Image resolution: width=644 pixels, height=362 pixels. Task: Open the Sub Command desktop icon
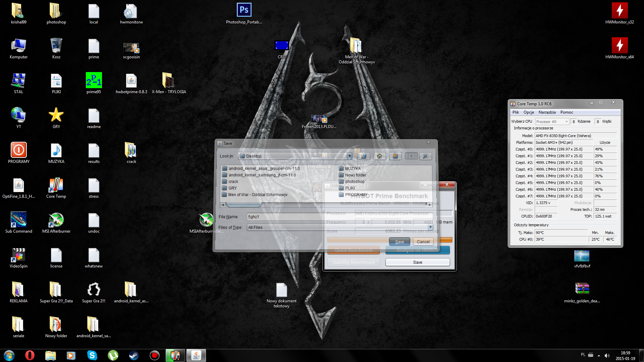tap(18, 223)
